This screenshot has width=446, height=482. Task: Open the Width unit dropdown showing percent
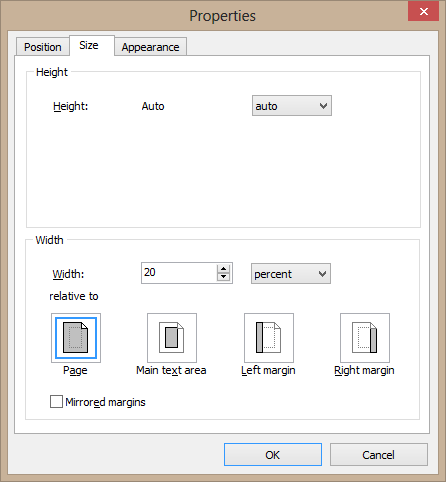click(291, 274)
